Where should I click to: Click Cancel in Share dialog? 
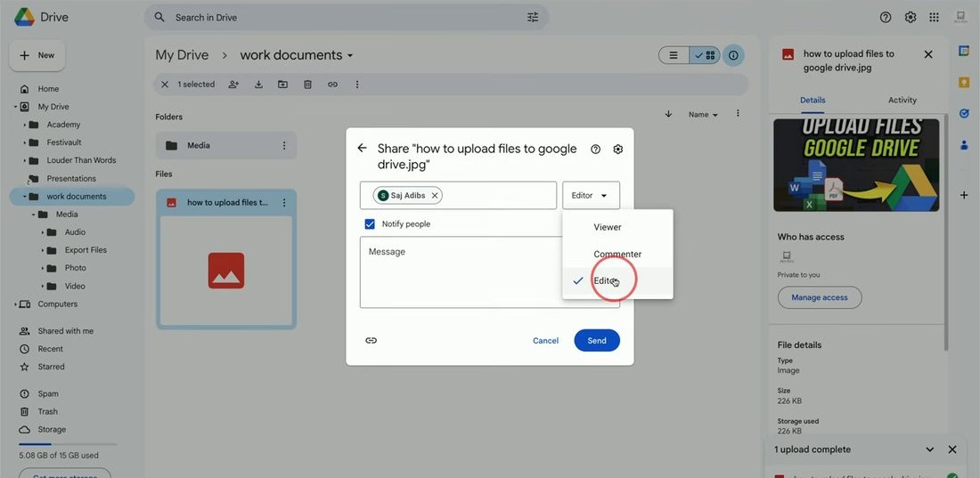coord(545,341)
